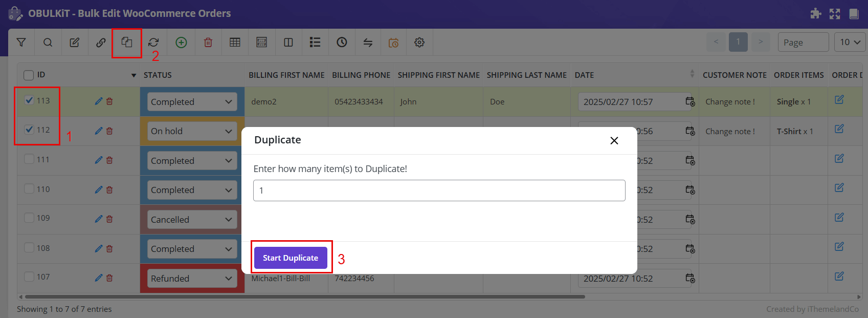Reload orders with the refresh icon
The image size is (868, 318).
point(153,43)
